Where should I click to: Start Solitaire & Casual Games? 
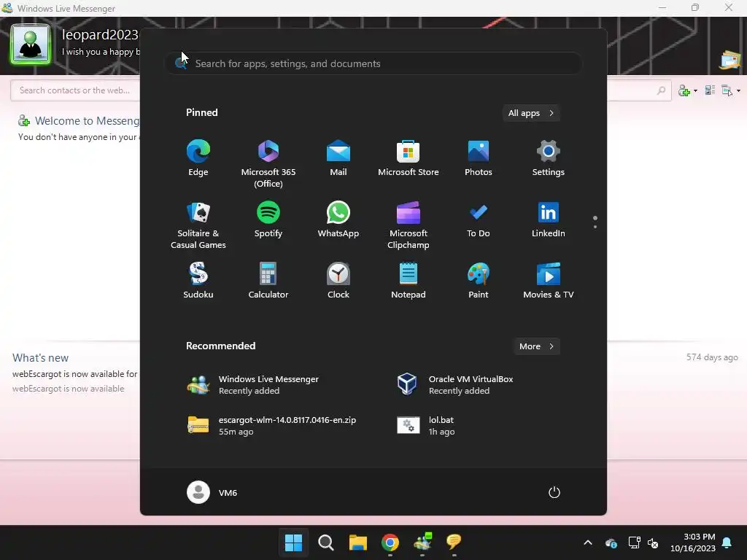[x=198, y=225]
